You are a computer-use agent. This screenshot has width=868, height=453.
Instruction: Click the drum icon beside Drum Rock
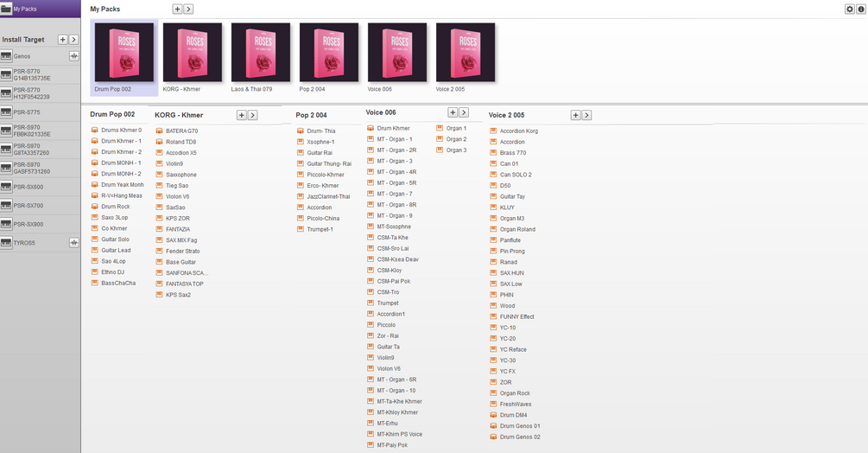pos(95,207)
